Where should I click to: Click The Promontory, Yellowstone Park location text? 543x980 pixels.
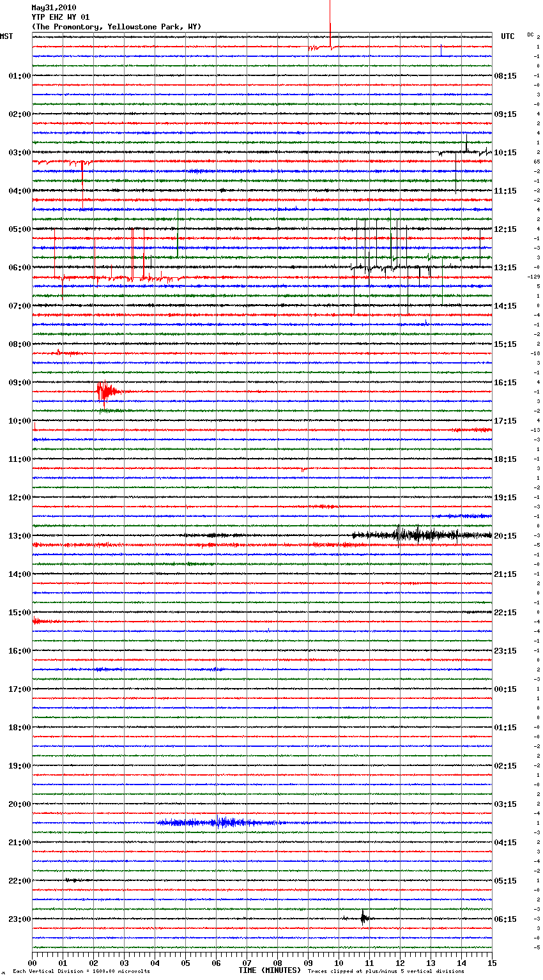pos(116,27)
